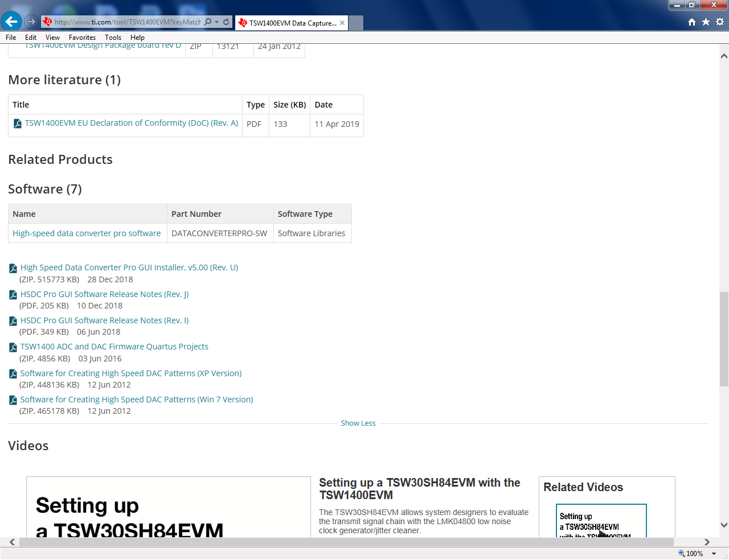
Task: Select the TSW1400EVM Data Capture tab
Action: point(291,23)
